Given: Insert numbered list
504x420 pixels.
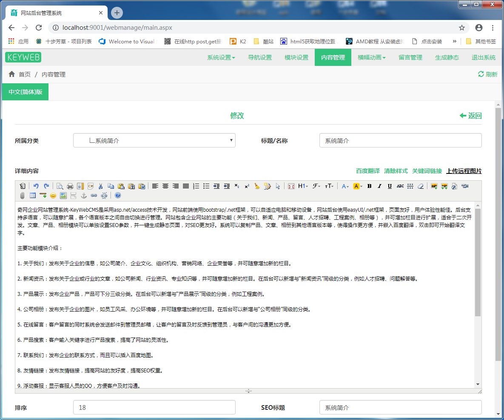Looking at the screenshot, I should point(196,186).
